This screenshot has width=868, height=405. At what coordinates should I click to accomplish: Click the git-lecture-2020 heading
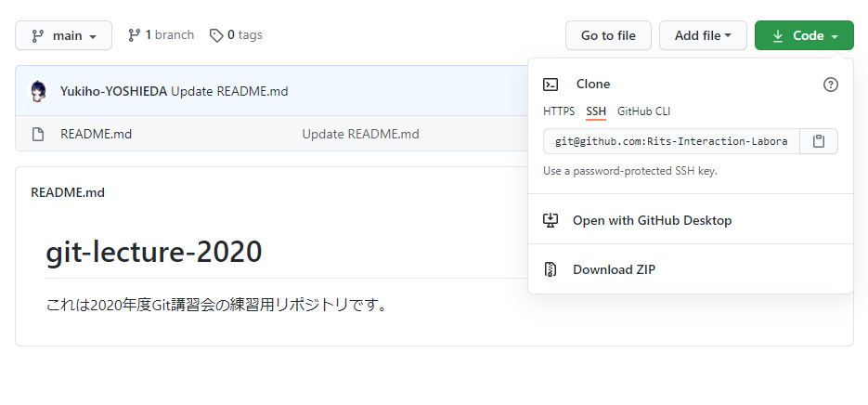click(x=154, y=253)
